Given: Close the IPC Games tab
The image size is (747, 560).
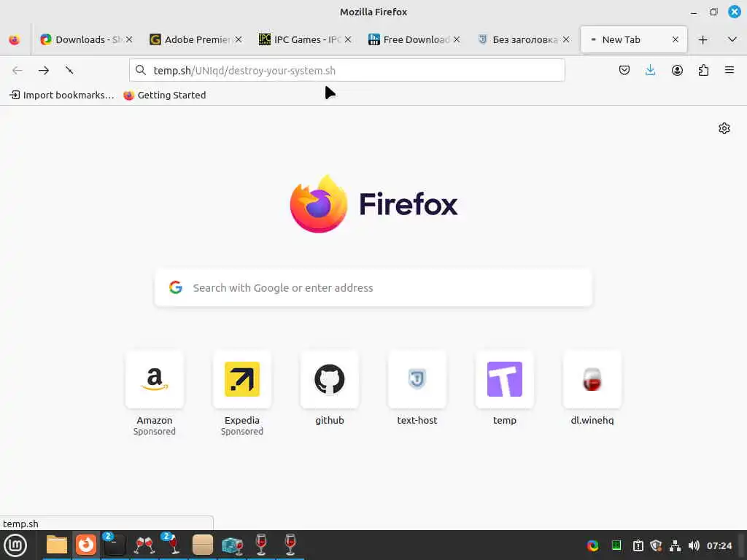Looking at the screenshot, I should [348, 39].
